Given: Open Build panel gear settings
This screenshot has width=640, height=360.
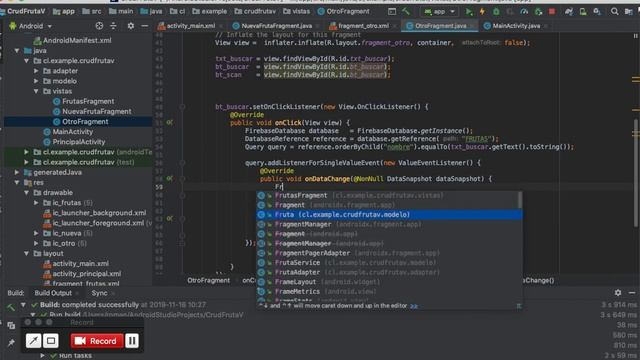Looking at the screenshot, I should tap(618, 293).
